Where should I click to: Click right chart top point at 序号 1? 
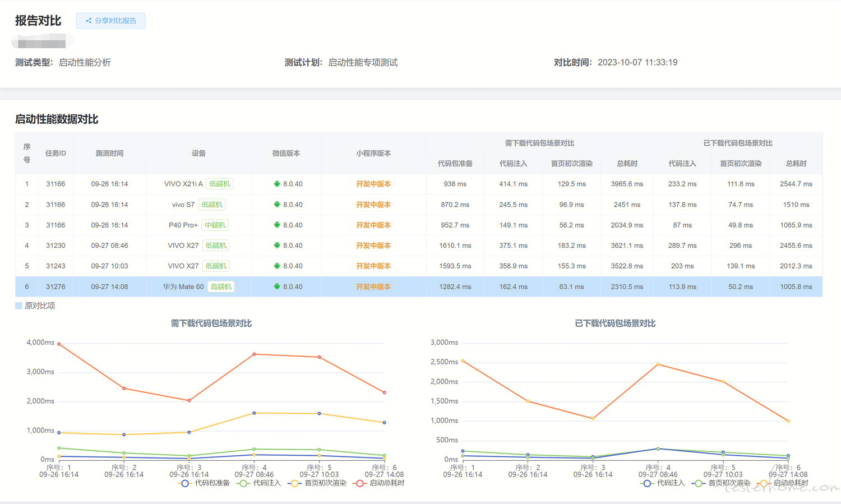[463, 361]
